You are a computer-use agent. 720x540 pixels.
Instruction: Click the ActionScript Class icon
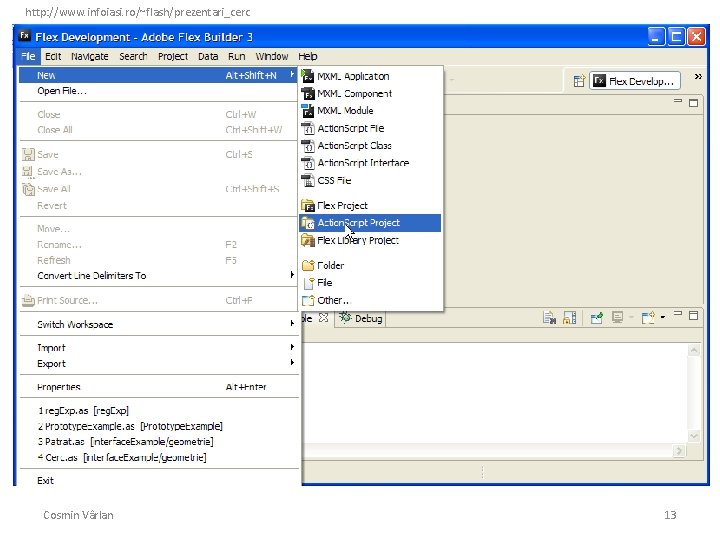pyautogui.click(x=308, y=146)
